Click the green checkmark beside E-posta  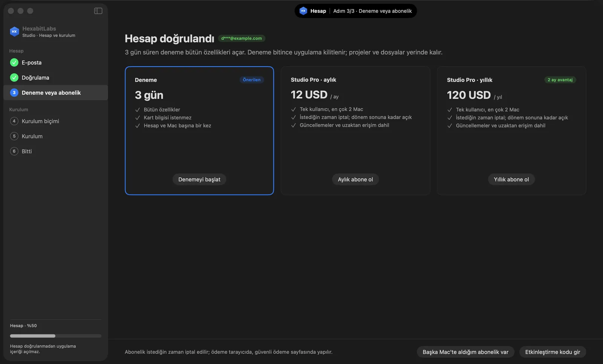(x=14, y=63)
